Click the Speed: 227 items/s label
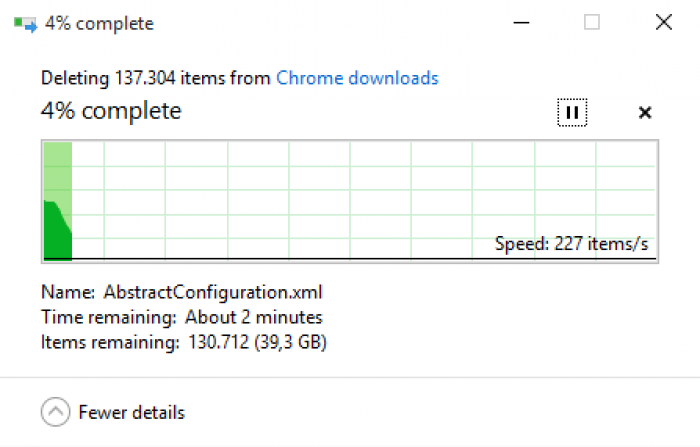The image size is (700, 447). click(x=571, y=244)
